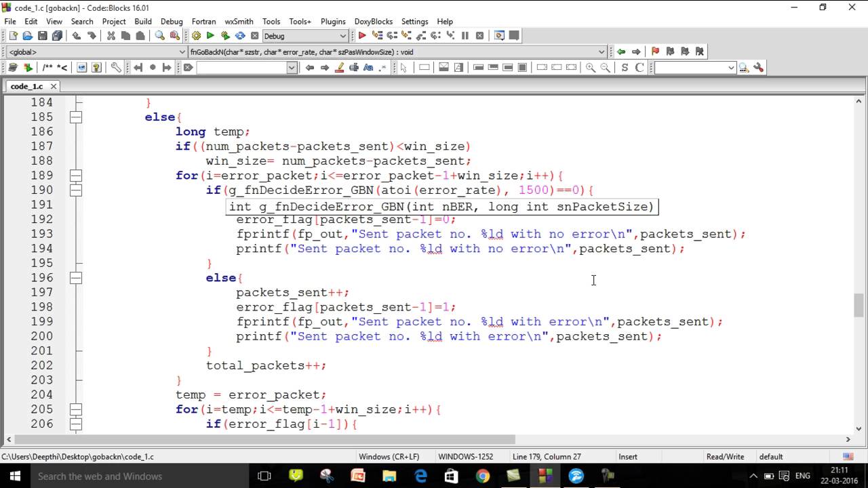Click the Redo arrow icon
Screen dimensions: 868x488
click(92, 36)
